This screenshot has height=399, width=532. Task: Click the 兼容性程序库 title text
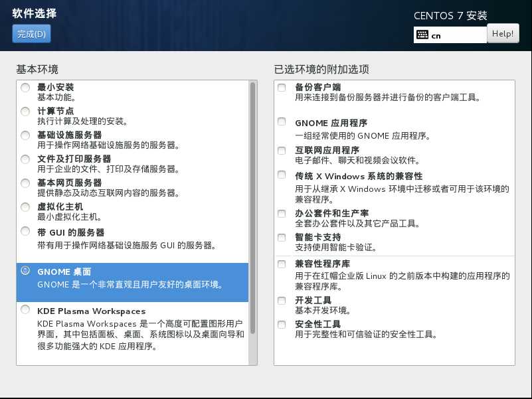[323, 264]
